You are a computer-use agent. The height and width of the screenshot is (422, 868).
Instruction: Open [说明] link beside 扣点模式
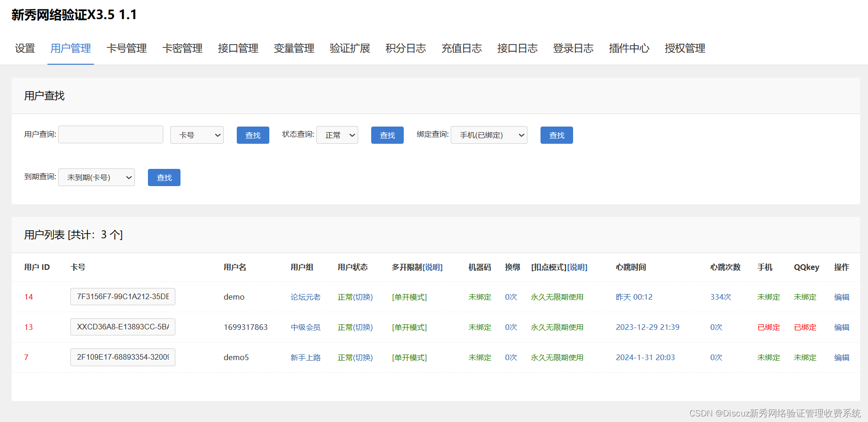click(577, 267)
